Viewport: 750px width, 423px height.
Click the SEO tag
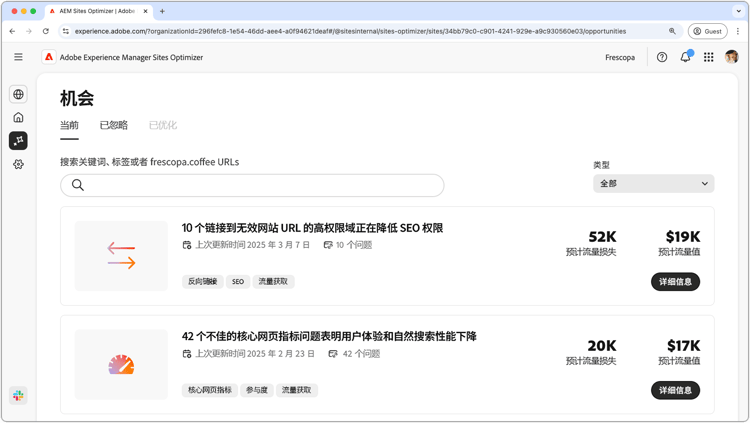(238, 282)
